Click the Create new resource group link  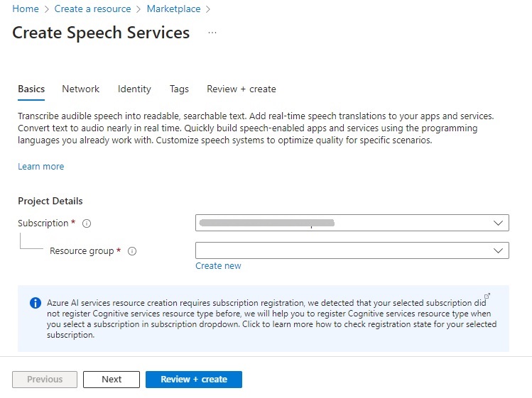(218, 266)
